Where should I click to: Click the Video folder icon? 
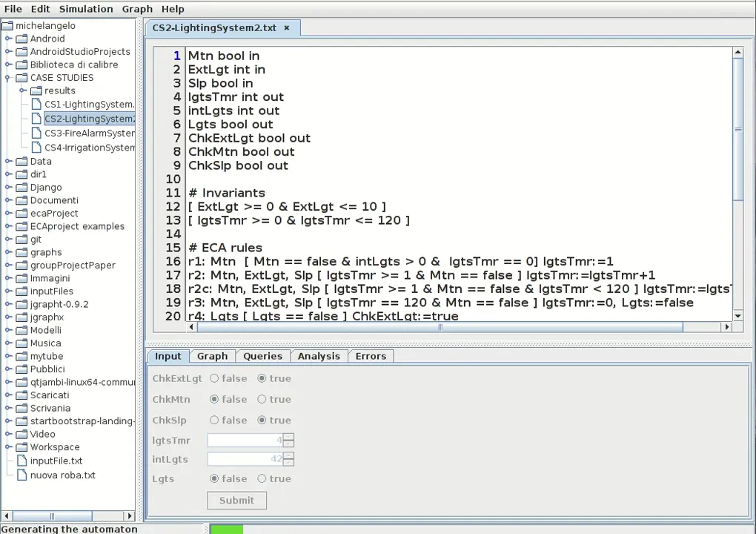[21, 434]
